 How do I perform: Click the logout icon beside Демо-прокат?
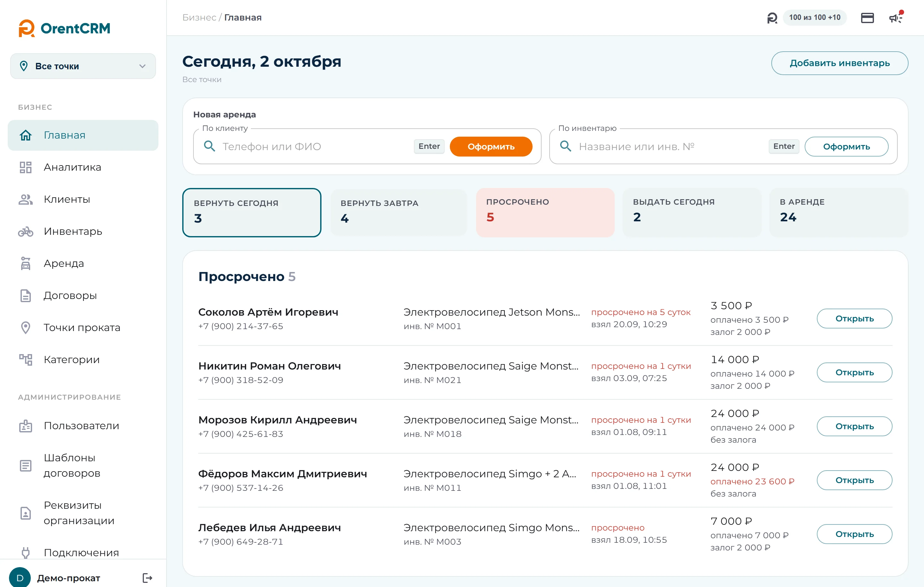tap(147, 578)
